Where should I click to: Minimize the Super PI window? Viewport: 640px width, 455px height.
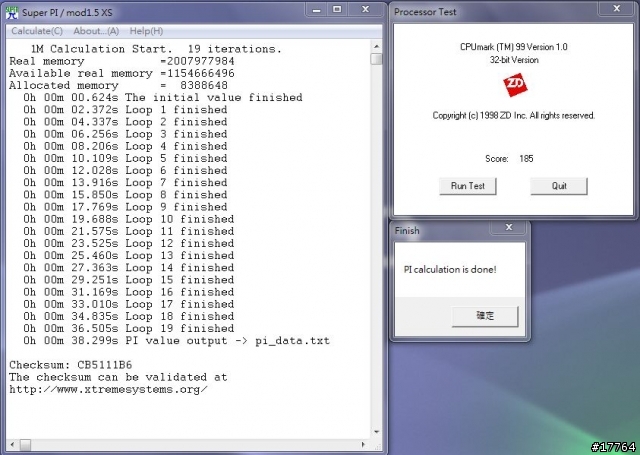(x=316, y=10)
